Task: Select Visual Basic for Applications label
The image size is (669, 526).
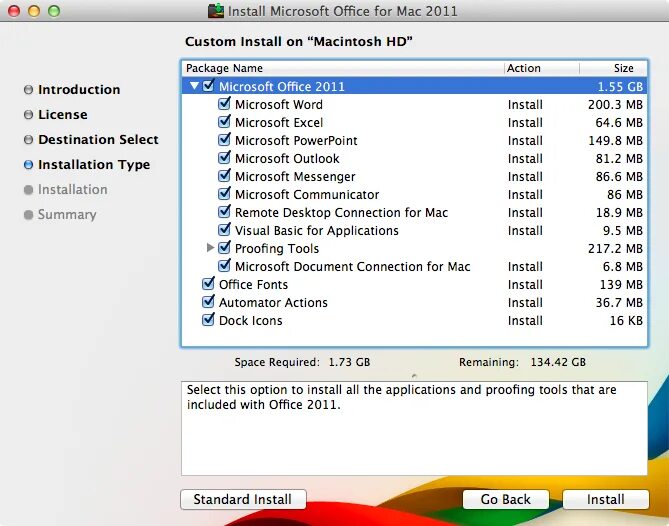Action: click(317, 230)
